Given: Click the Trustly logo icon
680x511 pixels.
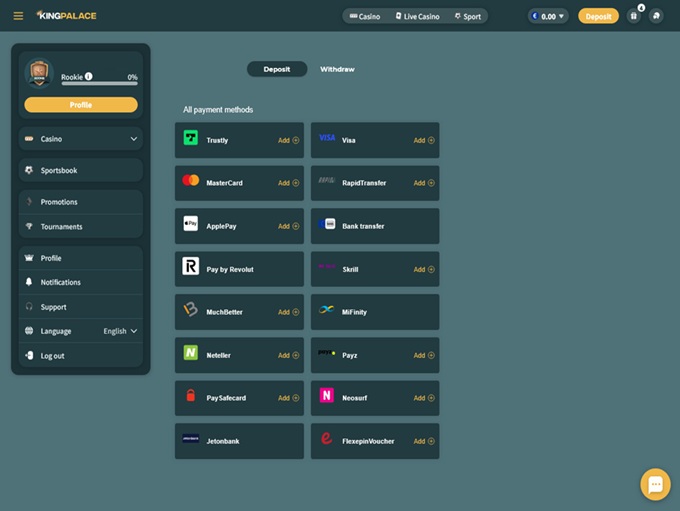Looking at the screenshot, I should (191, 139).
